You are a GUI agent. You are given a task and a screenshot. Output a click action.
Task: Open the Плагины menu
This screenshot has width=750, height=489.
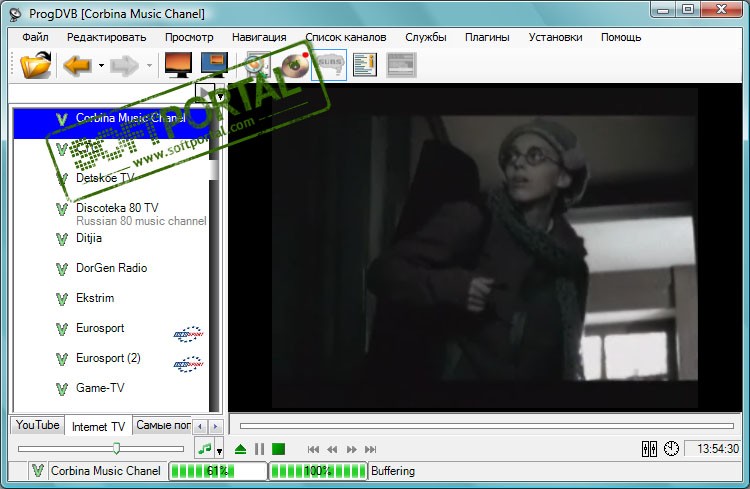point(487,37)
